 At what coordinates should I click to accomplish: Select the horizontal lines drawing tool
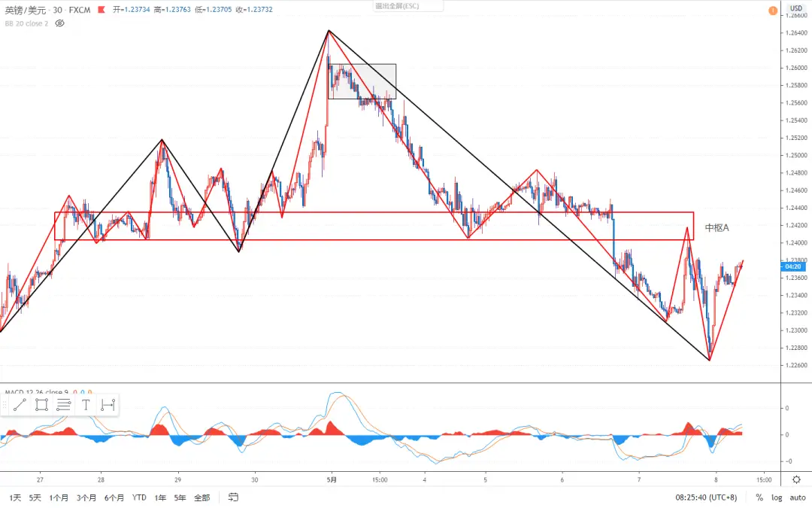64,405
